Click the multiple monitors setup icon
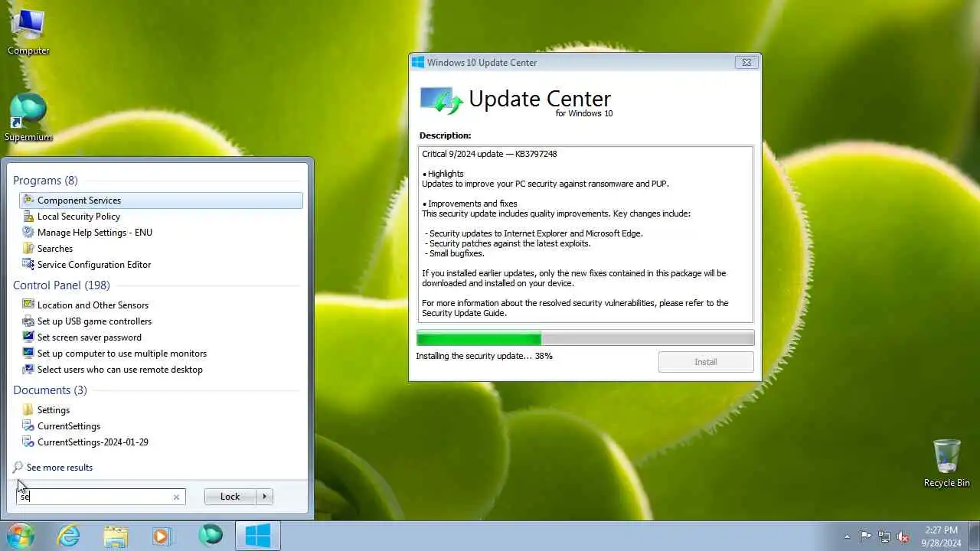 click(28, 354)
